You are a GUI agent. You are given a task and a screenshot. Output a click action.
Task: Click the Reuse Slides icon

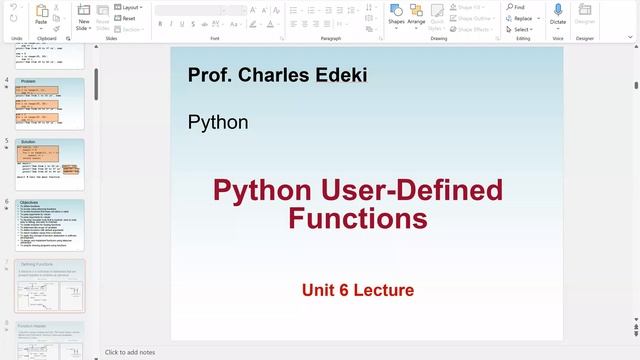point(102,10)
